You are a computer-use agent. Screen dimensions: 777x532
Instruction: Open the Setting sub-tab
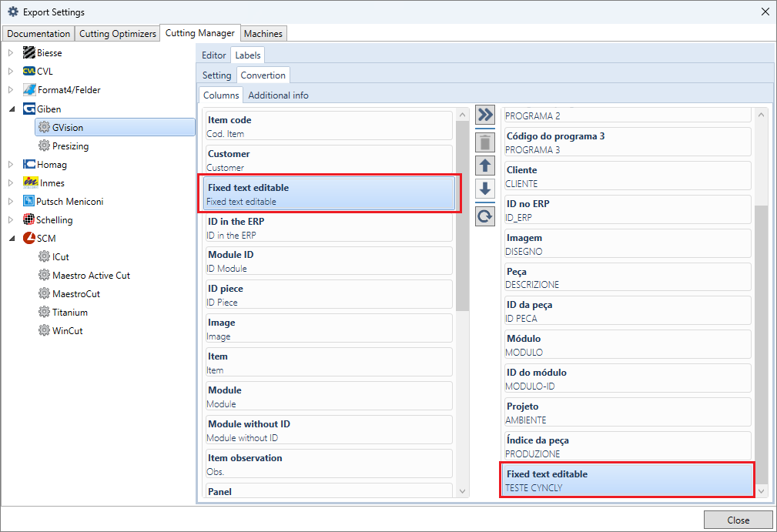click(216, 75)
